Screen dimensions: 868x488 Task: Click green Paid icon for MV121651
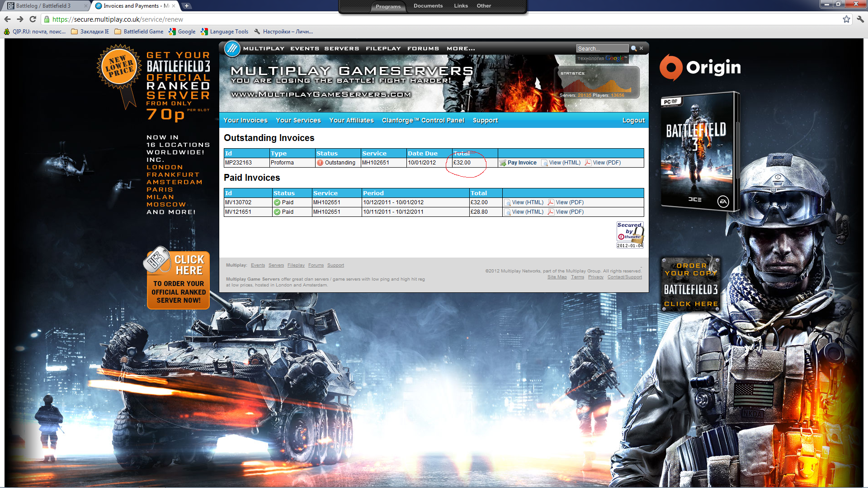click(x=277, y=212)
